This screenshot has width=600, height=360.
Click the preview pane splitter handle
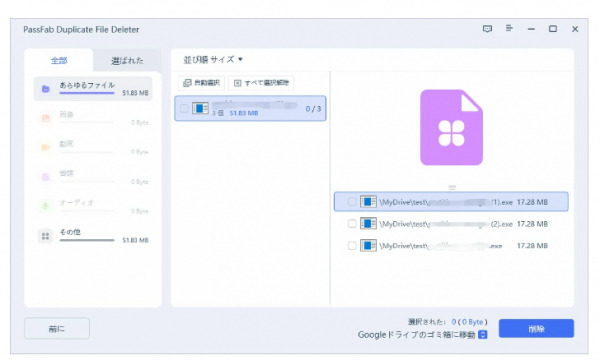[x=452, y=187]
